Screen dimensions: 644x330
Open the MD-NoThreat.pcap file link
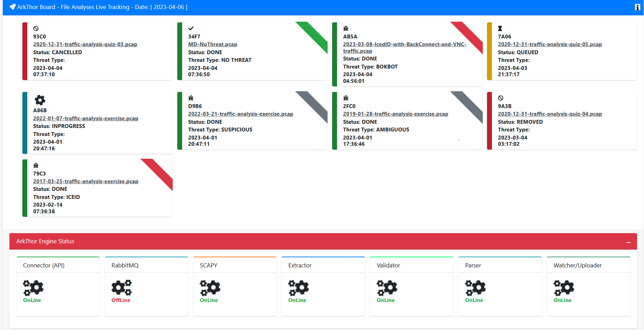pos(213,44)
